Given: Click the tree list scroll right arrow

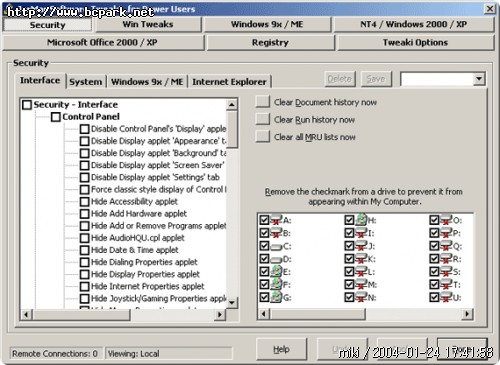Looking at the screenshot, I should pos(220,314).
